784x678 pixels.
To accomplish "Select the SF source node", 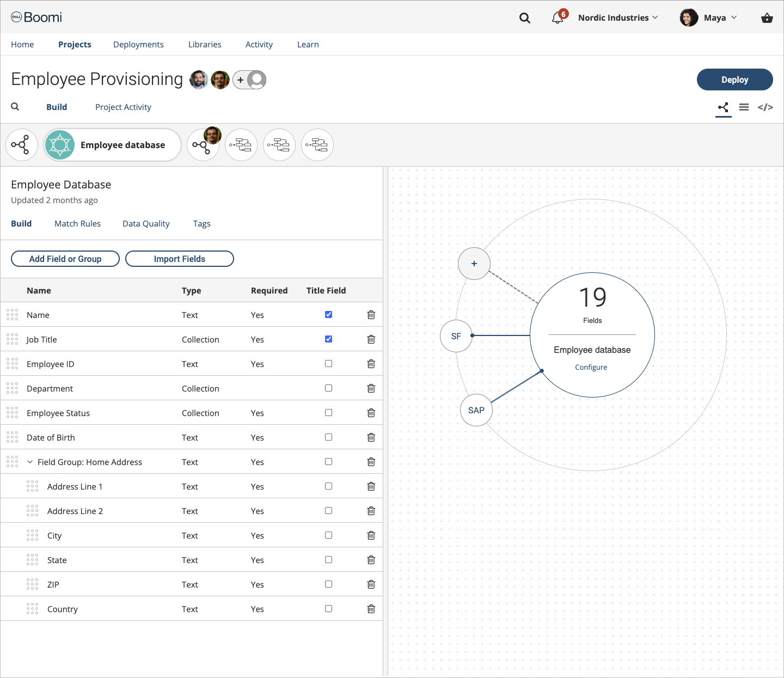I will [456, 336].
